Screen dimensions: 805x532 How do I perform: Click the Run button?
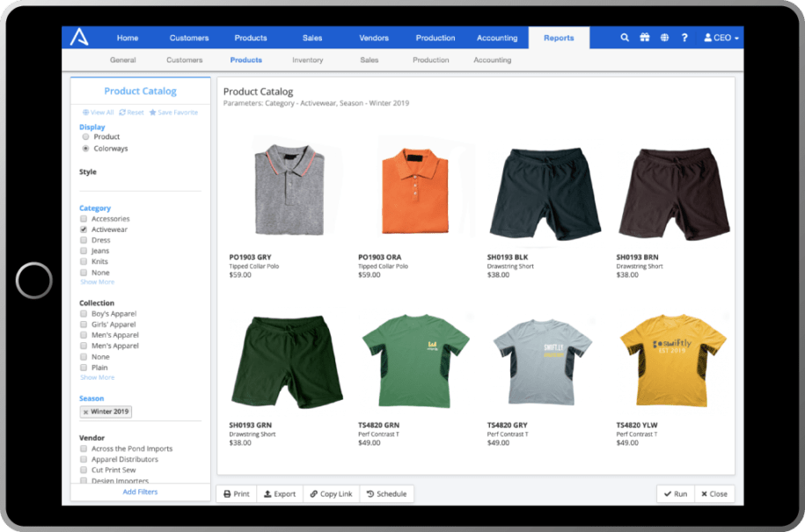pyautogui.click(x=675, y=493)
